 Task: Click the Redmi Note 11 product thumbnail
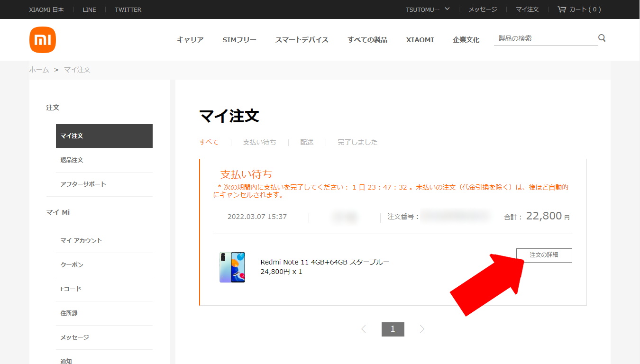[x=232, y=267]
